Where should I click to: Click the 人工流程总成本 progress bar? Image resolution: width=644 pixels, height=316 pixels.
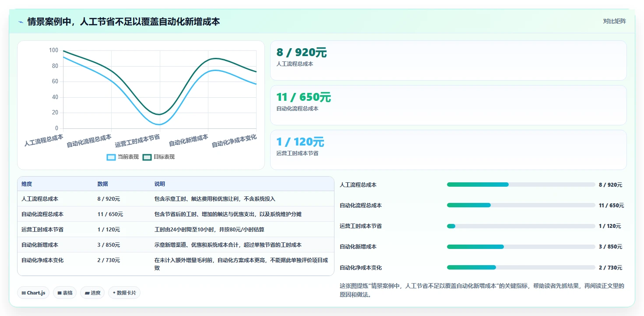coord(521,185)
